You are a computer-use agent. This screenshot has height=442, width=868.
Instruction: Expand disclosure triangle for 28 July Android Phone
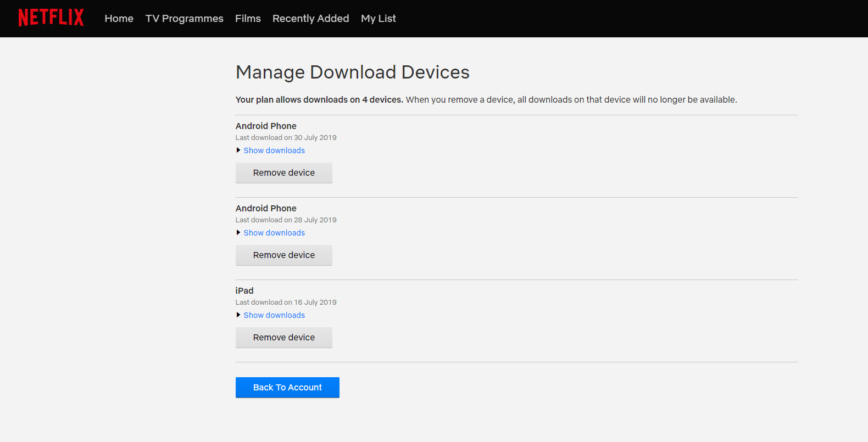[238, 233]
